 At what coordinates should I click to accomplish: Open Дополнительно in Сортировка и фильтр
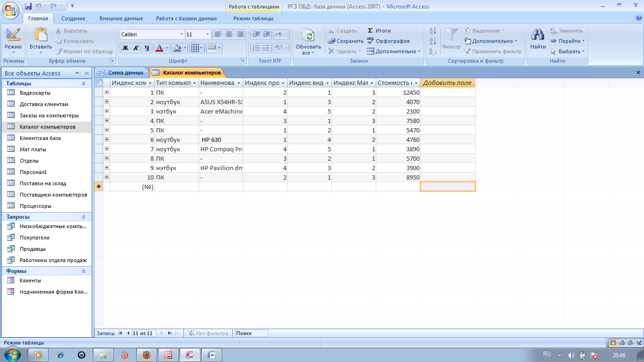(490, 41)
